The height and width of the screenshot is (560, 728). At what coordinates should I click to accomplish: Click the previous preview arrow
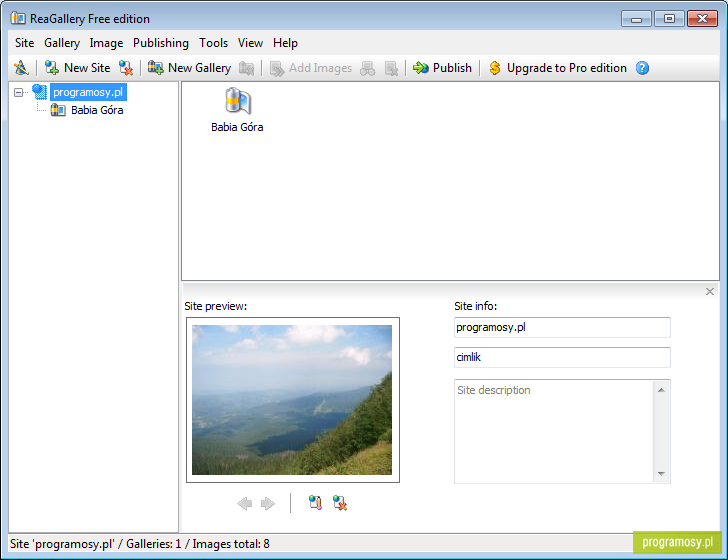[x=244, y=503]
